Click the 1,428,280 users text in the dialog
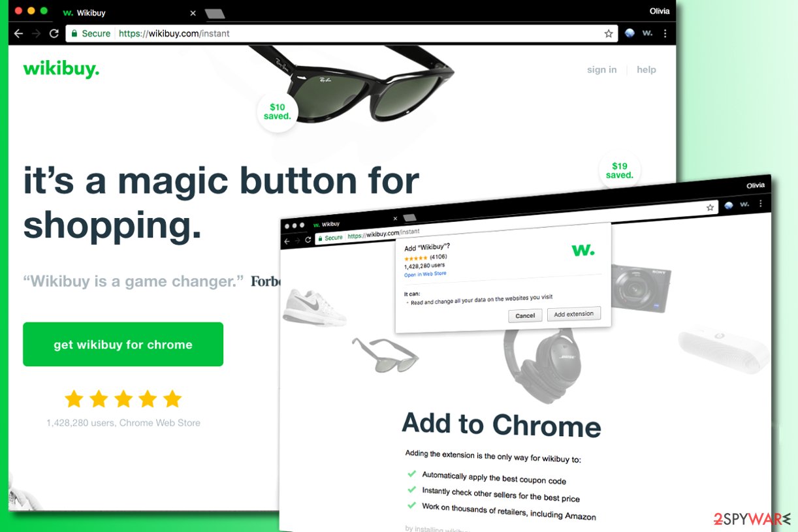Viewport: 798px width, 532px height. (425, 266)
